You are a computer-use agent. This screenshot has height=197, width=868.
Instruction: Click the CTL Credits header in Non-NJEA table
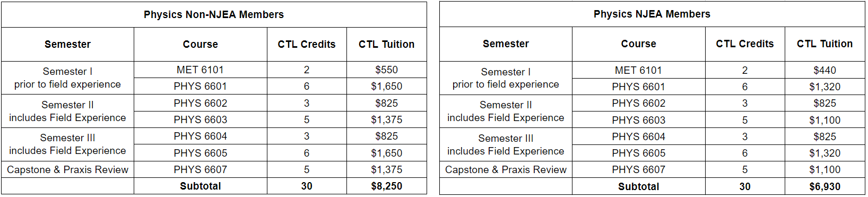(x=307, y=44)
